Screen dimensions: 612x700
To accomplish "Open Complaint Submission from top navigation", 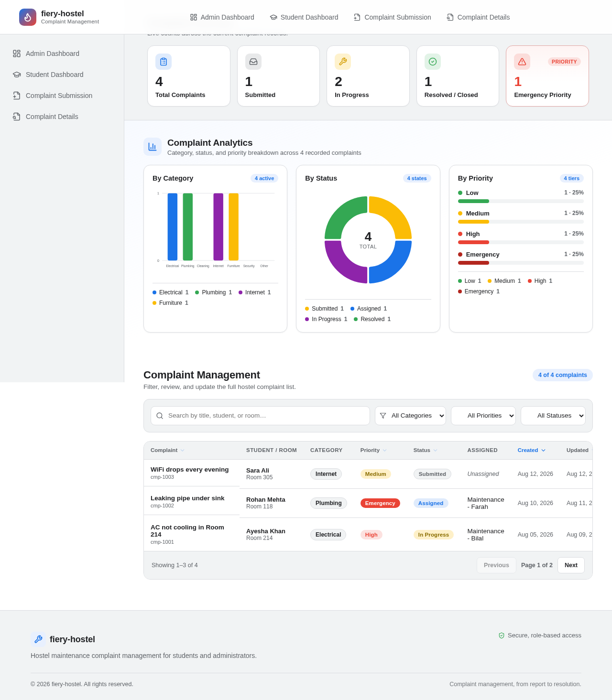I will (x=392, y=17).
